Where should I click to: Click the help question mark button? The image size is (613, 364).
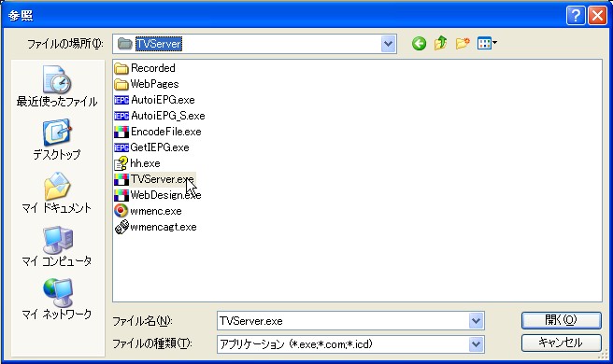tap(576, 16)
